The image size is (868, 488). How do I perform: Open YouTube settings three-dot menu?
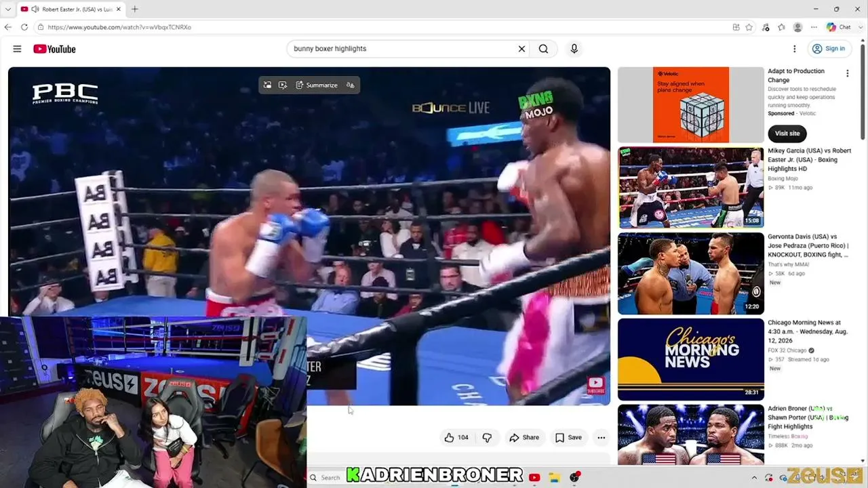(x=794, y=49)
